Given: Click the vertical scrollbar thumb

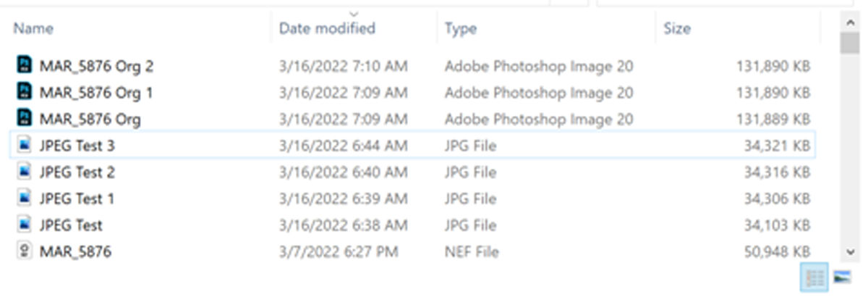Looking at the screenshot, I should (850, 42).
